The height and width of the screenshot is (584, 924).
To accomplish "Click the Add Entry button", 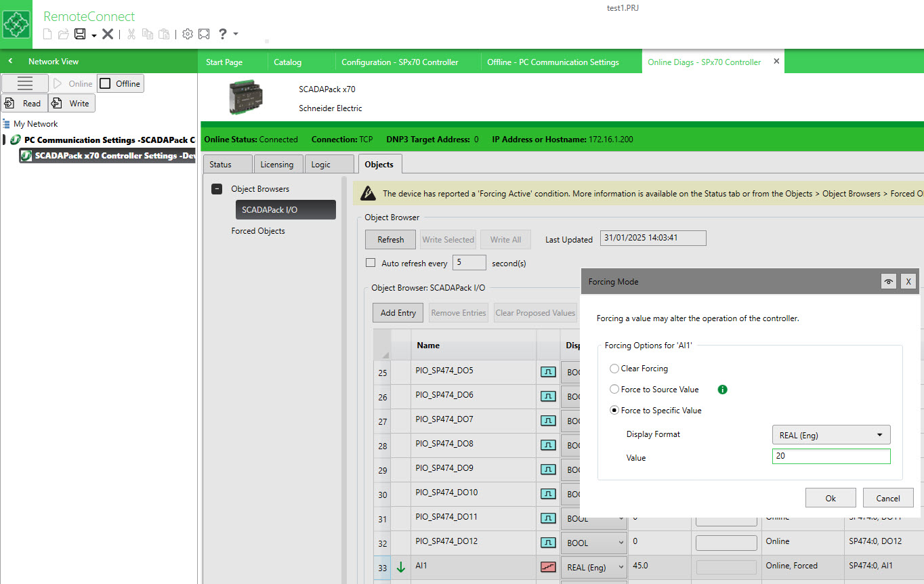I will (x=398, y=313).
